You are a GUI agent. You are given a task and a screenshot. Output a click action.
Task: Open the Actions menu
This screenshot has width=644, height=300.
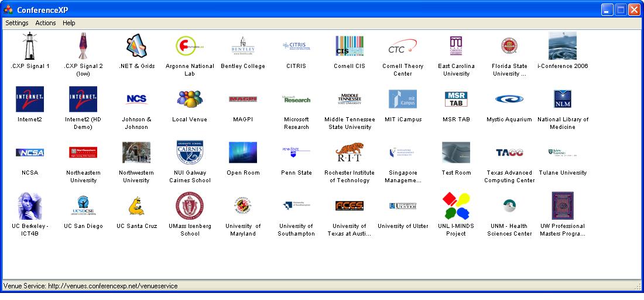[46, 23]
